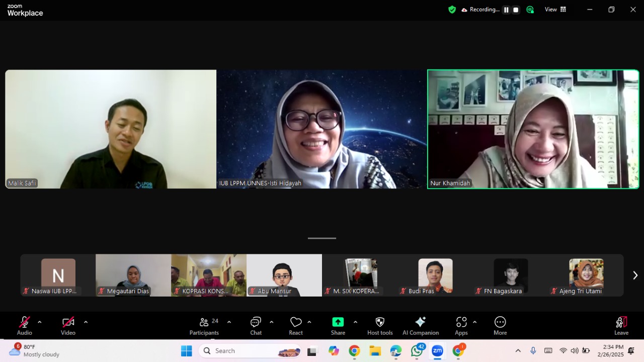This screenshot has height=362, width=644.
Task: Check the green encryption shield icon
Action: click(452, 10)
